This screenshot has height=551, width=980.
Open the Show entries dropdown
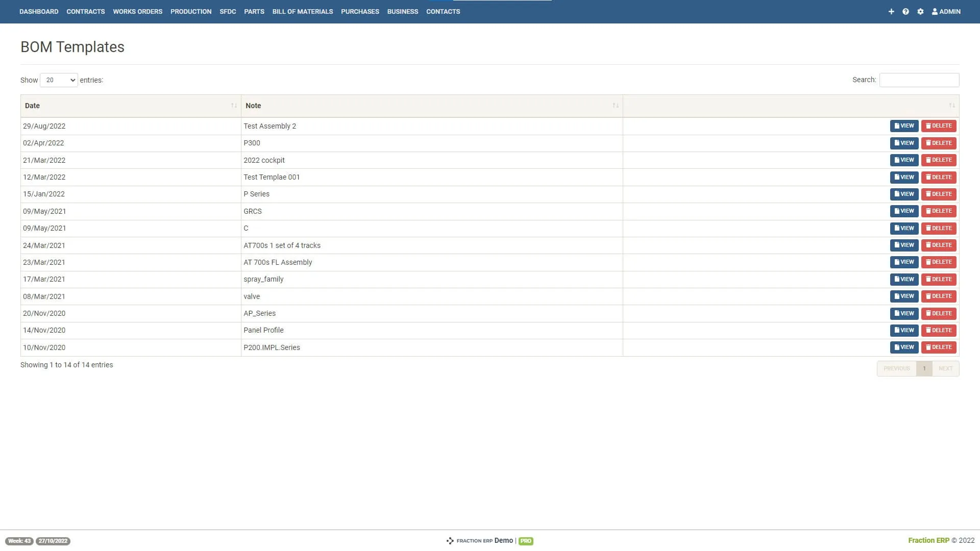(x=59, y=80)
